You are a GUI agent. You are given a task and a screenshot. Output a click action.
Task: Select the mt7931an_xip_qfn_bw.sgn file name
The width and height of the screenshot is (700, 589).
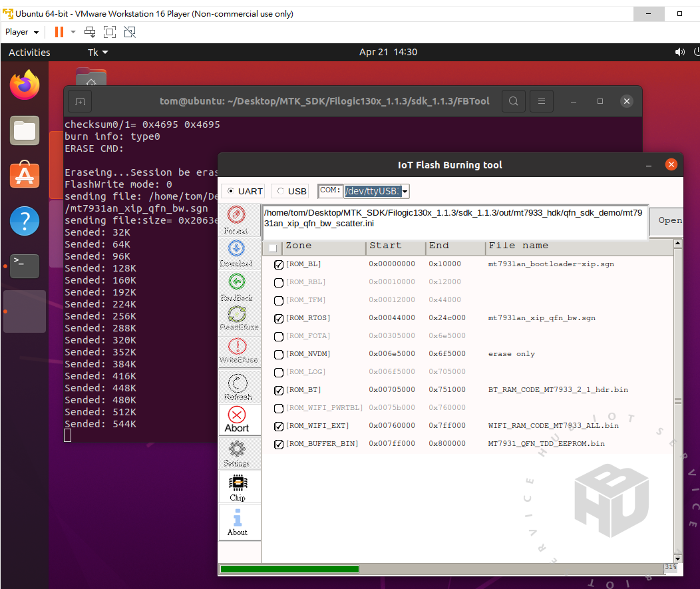(542, 318)
